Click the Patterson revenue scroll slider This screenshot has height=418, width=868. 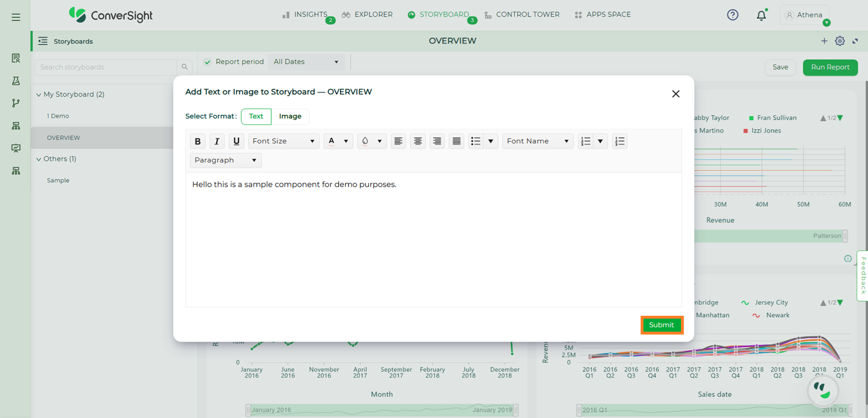tap(845, 236)
